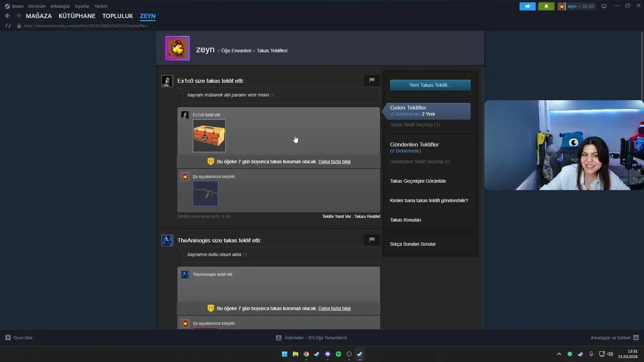This screenshot has width=644, height=362.
Task: Click 'Oyun Ekle' plus button
Action: 19,338
